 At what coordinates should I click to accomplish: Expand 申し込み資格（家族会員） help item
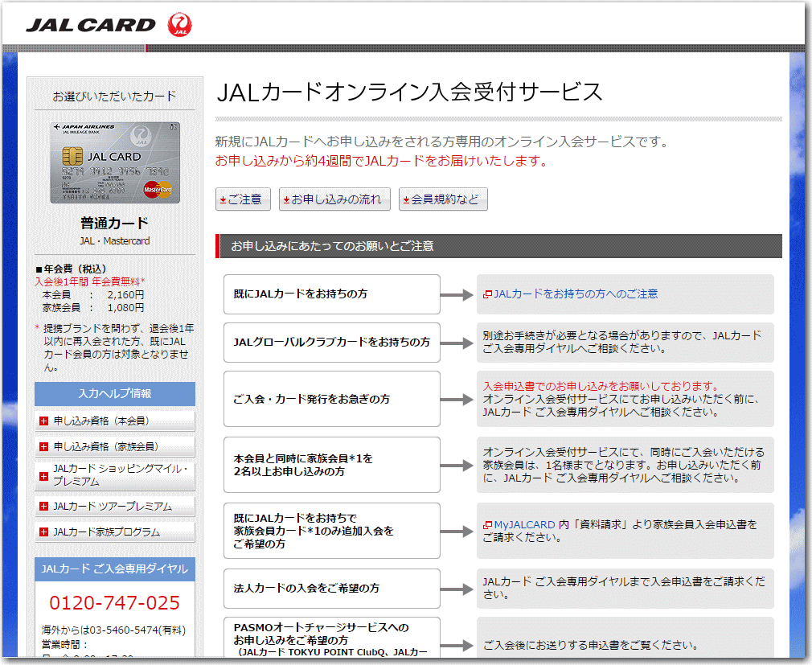[115, 446]
